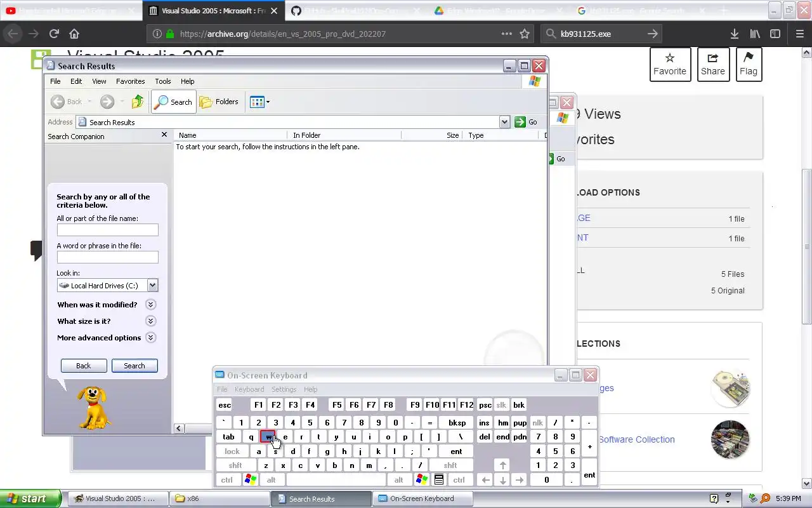Open the Folders pane button

[x=219, y=102]
